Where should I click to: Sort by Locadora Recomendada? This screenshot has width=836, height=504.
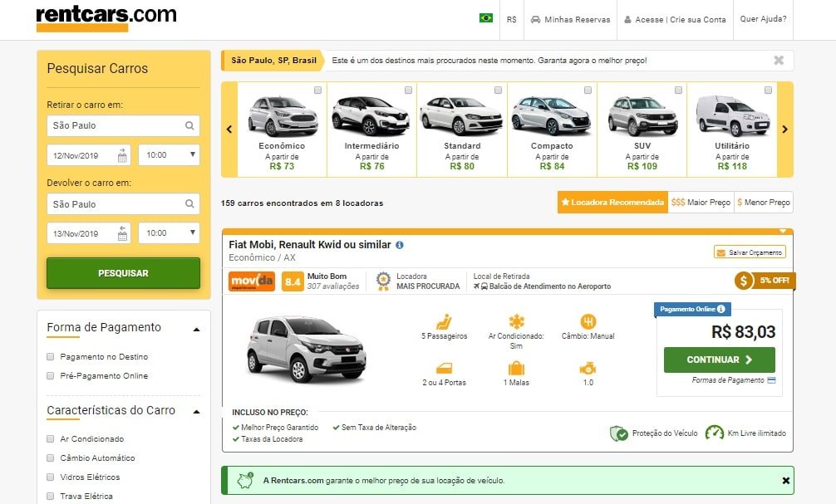click(612, 203)
